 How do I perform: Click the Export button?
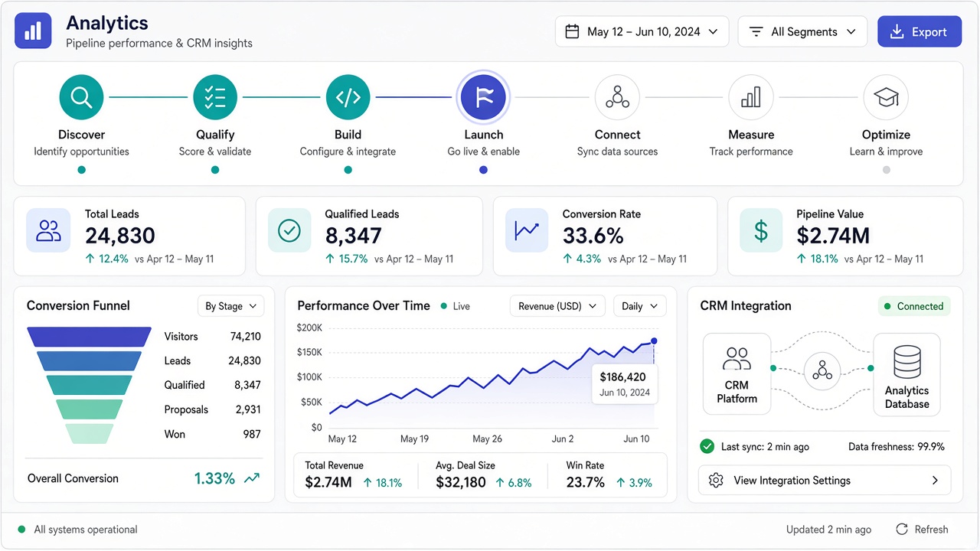pos(920,32)
